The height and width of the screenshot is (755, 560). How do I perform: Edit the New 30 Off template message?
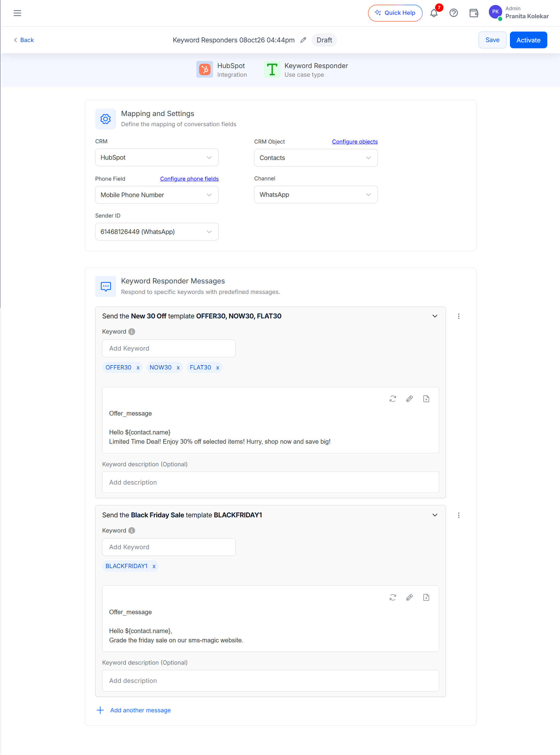point(409,399)
